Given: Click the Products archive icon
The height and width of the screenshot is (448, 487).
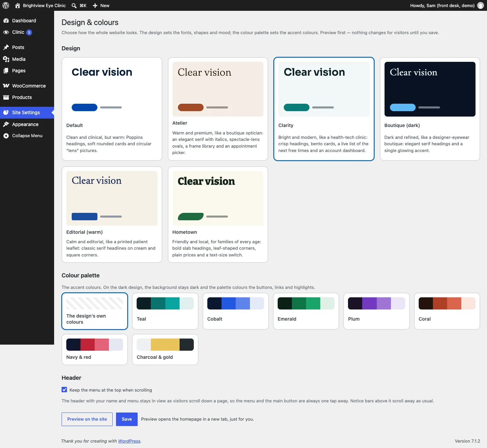Looking at the screenshot, I should pyautogui.click(x=6, y=97).
